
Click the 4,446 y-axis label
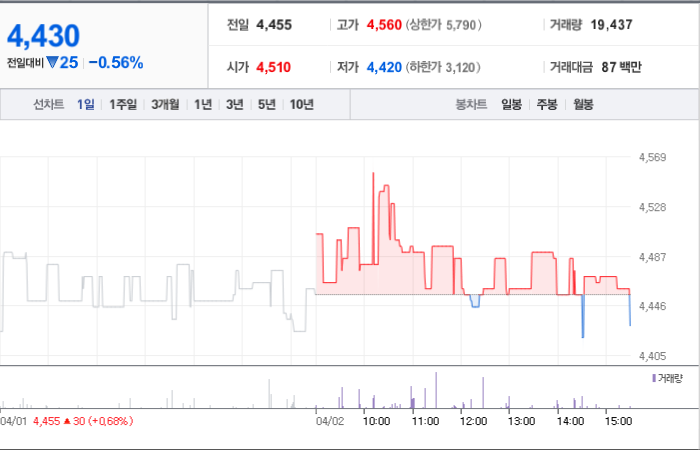click(x=652, y=306)
